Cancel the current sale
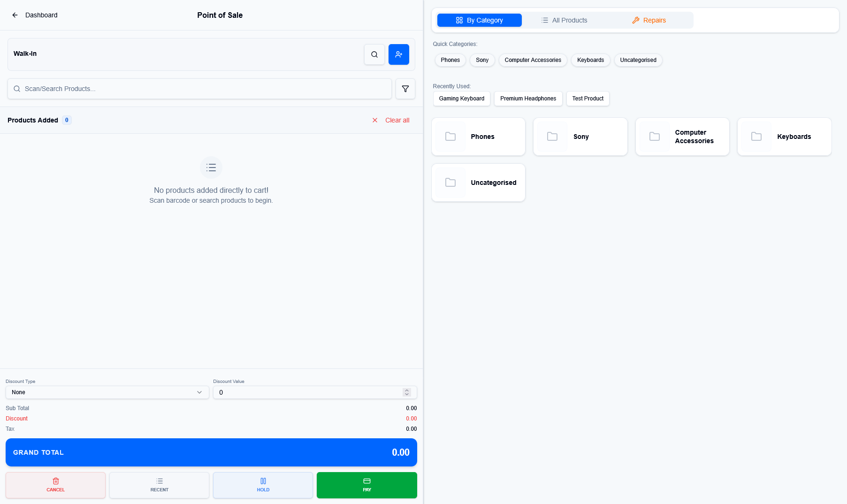Viewport: 847px width, 504px height. click(55, 485)
